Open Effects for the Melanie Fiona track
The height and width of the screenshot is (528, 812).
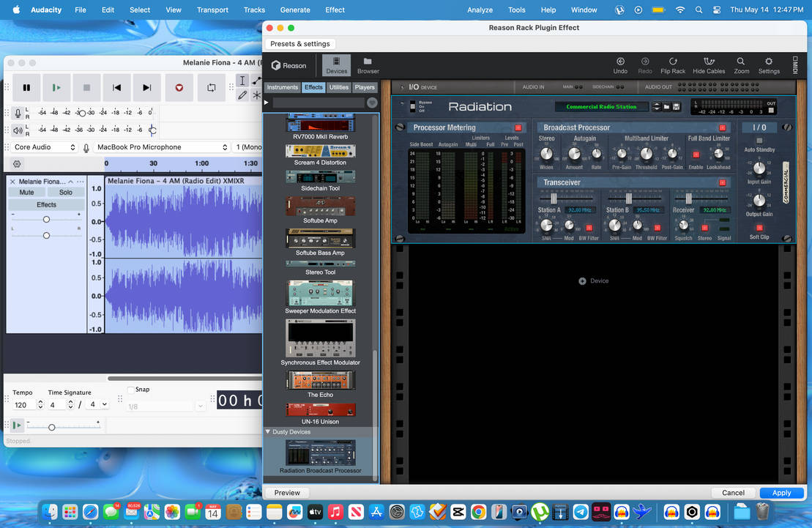[x=47, y=204]
